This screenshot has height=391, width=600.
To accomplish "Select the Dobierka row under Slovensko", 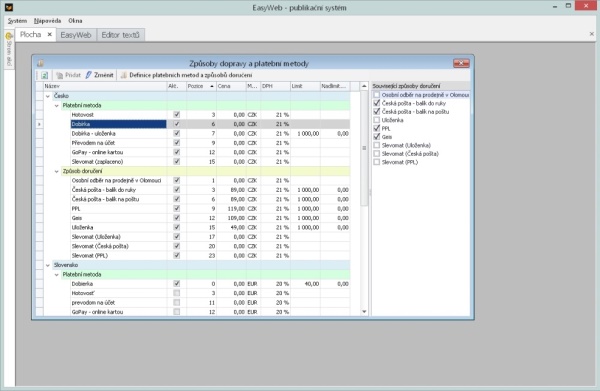I will pyautogui.click(x=196, y=284).
